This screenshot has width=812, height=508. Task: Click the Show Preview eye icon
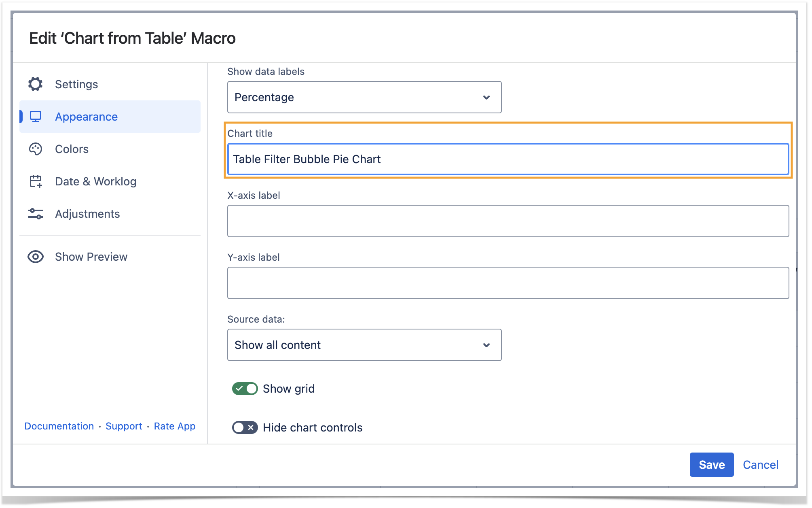pyautogui.click(x=36, y=257)
